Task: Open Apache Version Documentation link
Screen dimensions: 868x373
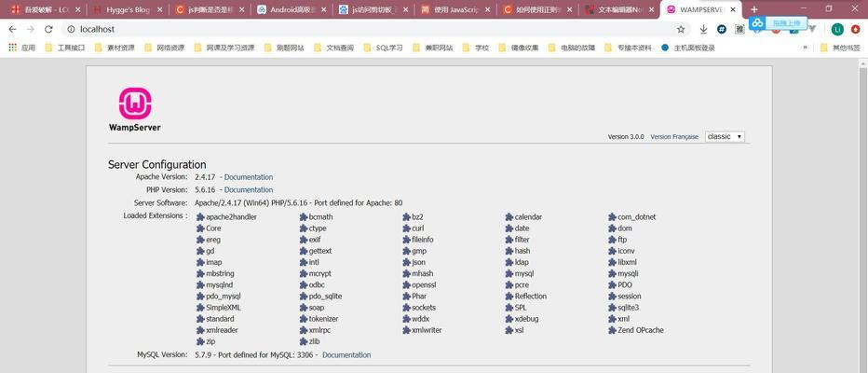Action: tap(249, 177)
